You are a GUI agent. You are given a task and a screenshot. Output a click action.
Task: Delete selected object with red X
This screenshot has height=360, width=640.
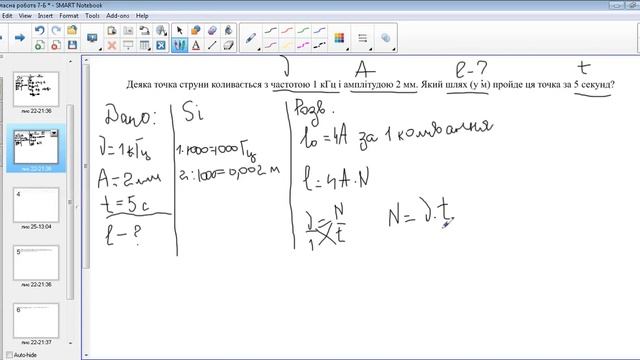click(x=111, y=45)
